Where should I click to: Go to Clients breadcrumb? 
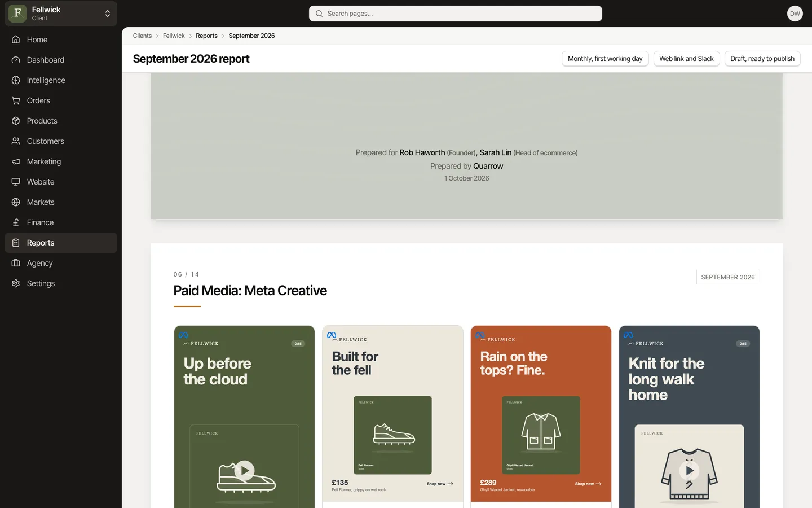pyautogui.click(x=142, y=36)
